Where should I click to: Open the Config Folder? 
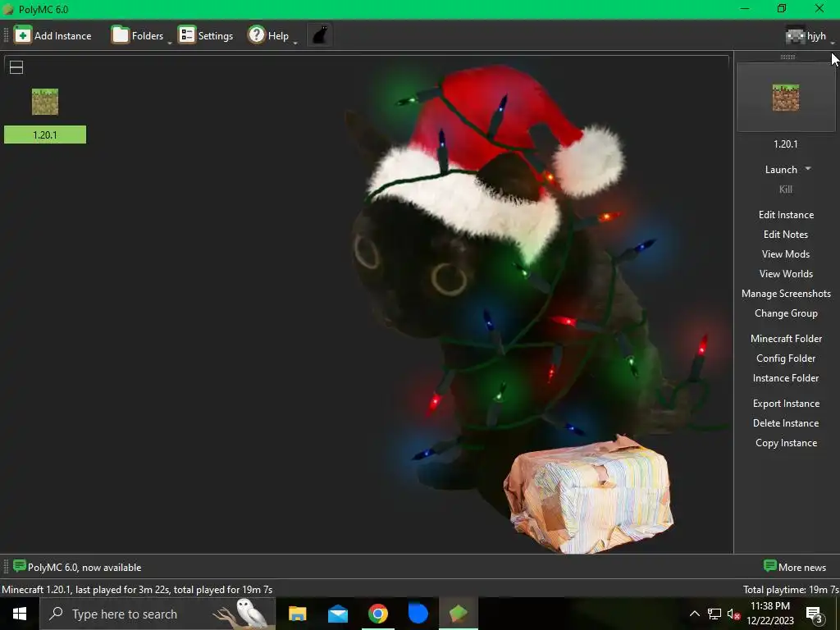point(786,358)
